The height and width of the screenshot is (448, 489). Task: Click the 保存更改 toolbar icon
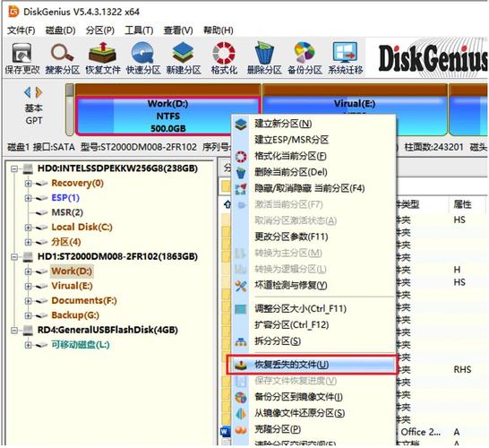click(x=21, y=59)
